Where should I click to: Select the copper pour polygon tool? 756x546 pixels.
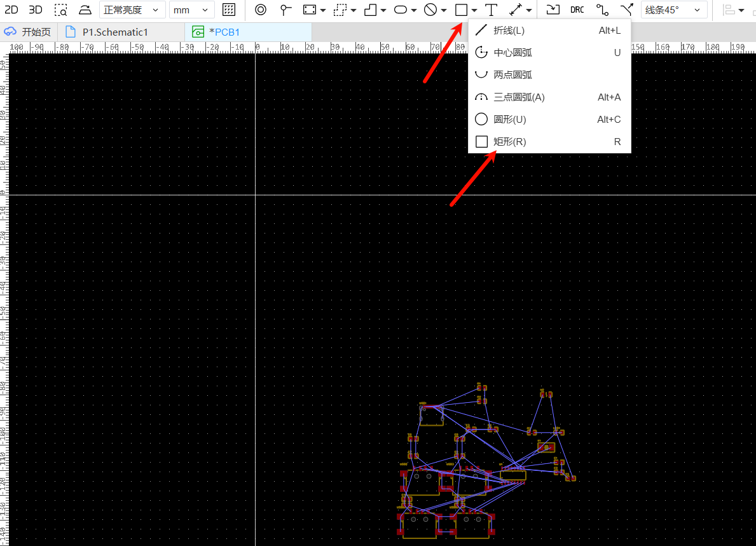[x=370, y=10]
